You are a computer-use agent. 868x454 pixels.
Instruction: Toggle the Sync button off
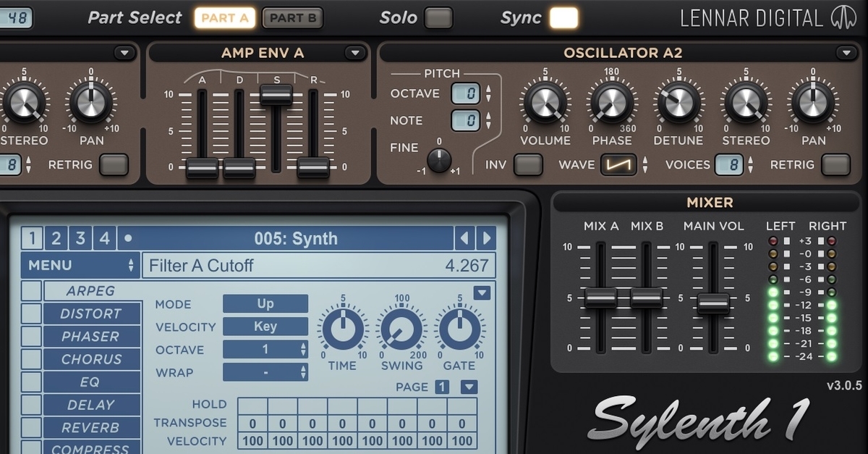(564, 17)
